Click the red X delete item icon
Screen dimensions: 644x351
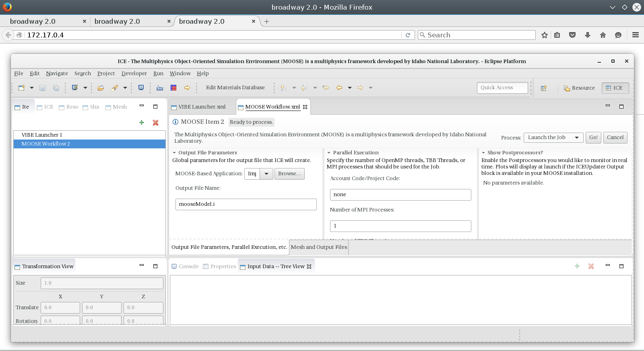[155, 123]
